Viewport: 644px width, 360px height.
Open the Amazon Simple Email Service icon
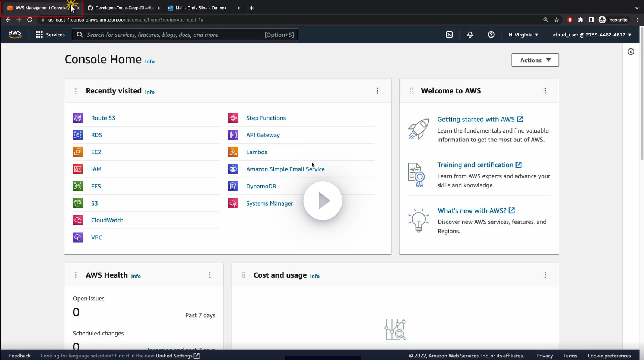(x=233, y=169)
